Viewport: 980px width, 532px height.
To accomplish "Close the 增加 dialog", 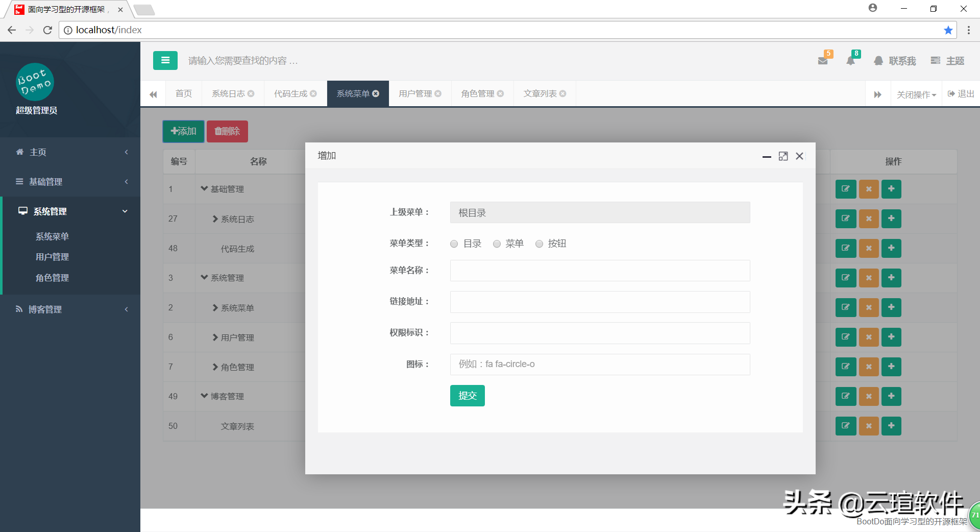I will click(x=799, y=156).
